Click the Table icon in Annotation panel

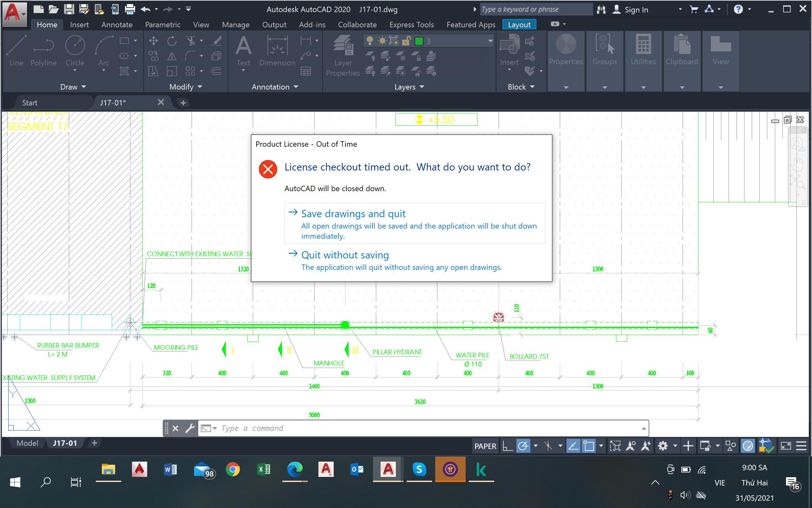(306, 71)
